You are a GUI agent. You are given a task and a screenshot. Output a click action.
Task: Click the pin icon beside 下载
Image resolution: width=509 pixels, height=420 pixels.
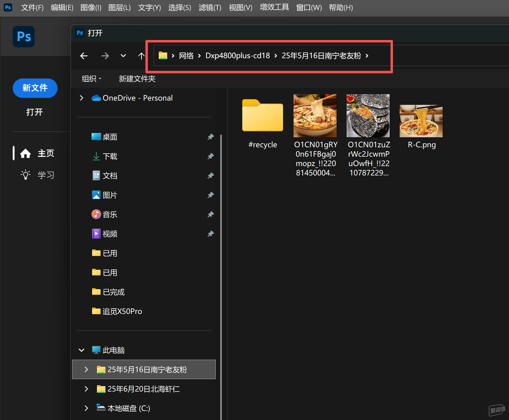(211, 156)
